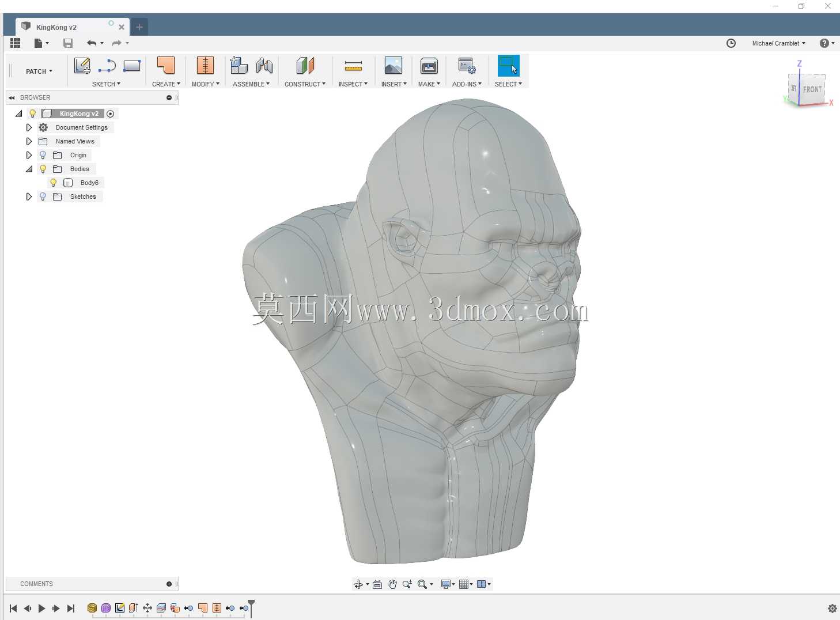Click the New Component icon above ASSEMBLE
Viewport: 840px width, 620px height.
[x=239, y=65]
